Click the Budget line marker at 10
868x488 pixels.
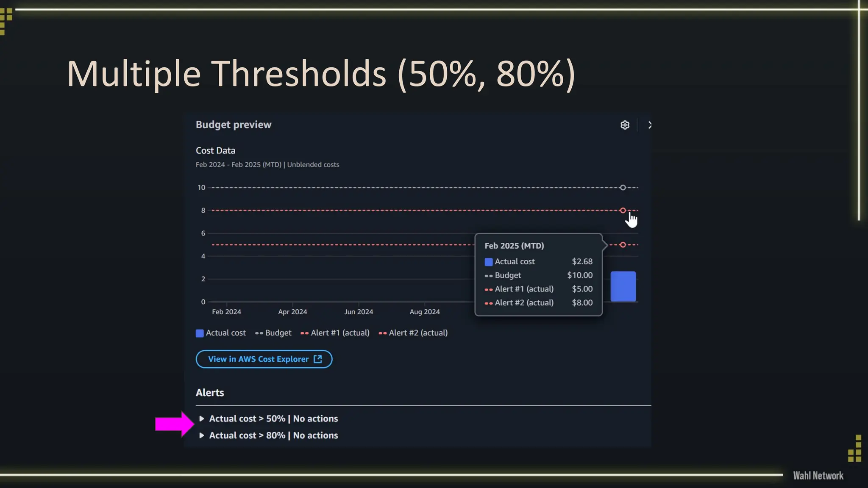pos(623,187)
